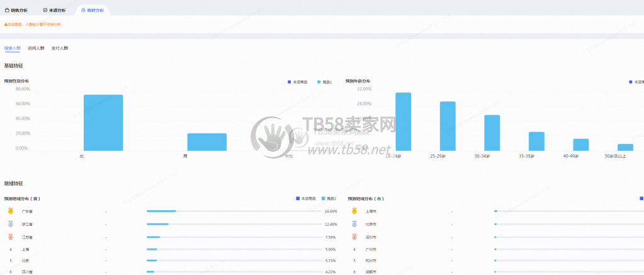Click the gold medal icon beside 上海市
The height and width of the screenshot is (275, 644).
point(354,211)
